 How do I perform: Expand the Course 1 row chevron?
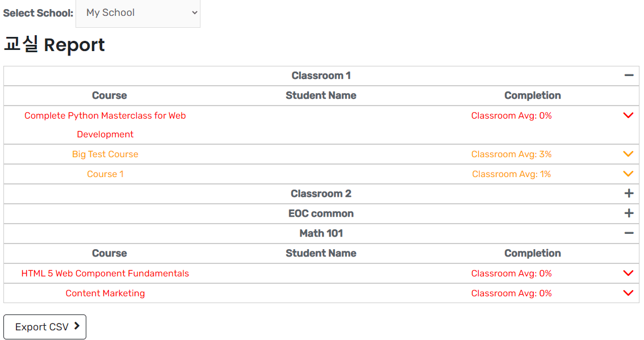pos(628,174)
